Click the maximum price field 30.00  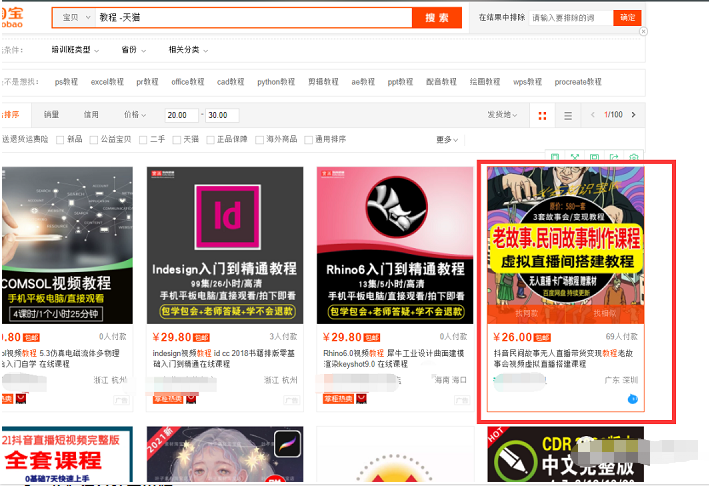tap(222, 115)
